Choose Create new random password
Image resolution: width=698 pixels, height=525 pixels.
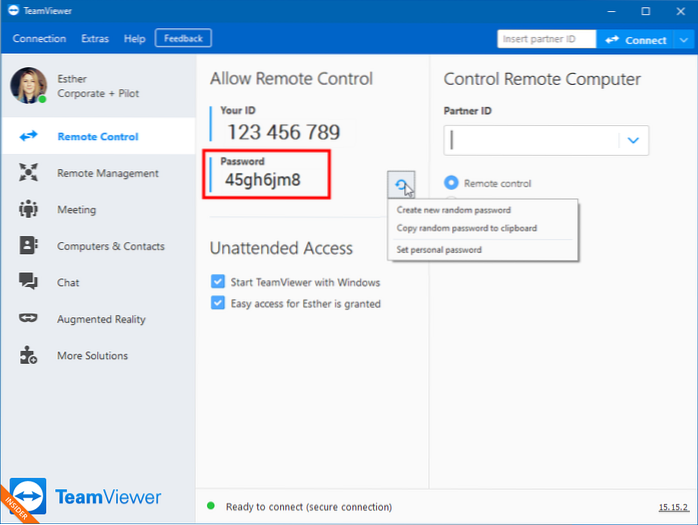[453, 210]
